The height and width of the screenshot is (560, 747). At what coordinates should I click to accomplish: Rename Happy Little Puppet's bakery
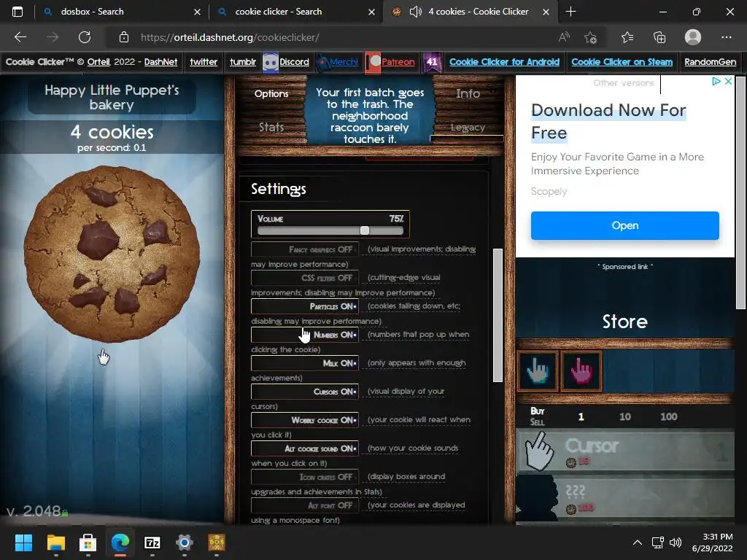pos(112,97)
